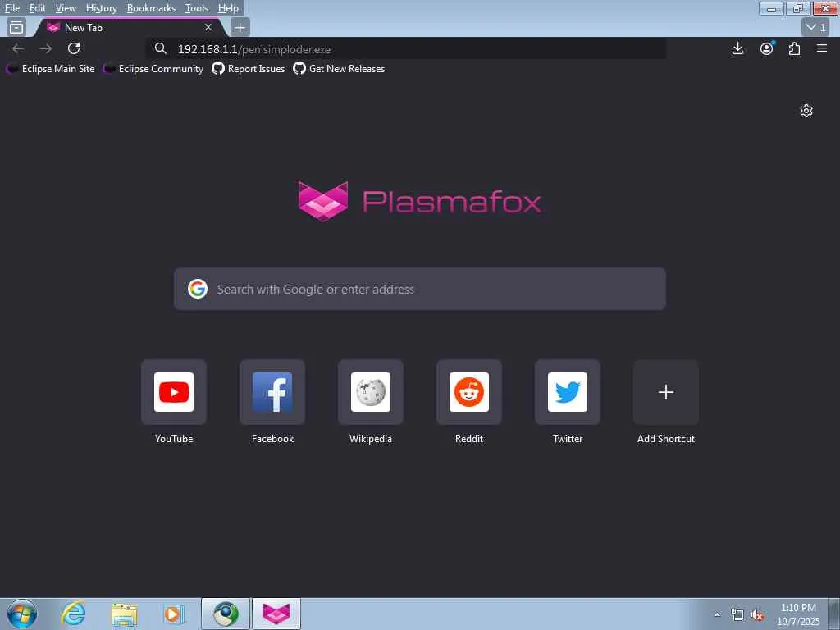Open the Twitter shortcut tile
The image size is (840, 630).
click(568, 392)
